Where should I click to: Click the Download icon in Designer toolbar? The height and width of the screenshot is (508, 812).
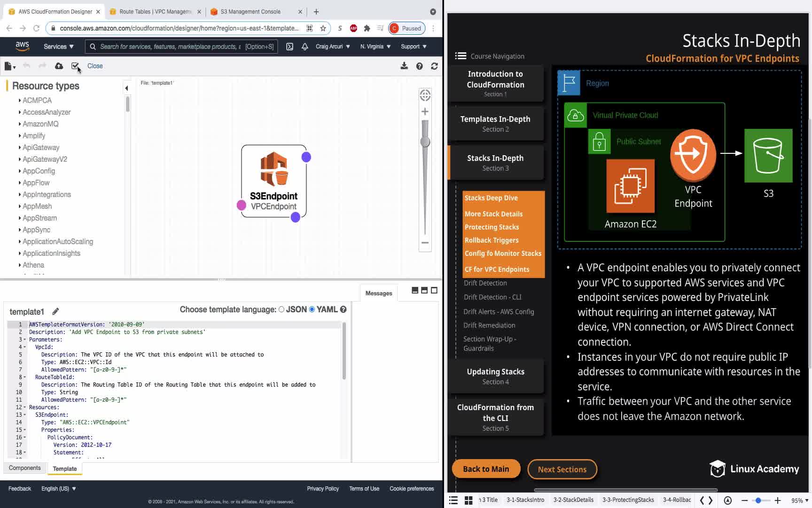[x=404, y=66]
